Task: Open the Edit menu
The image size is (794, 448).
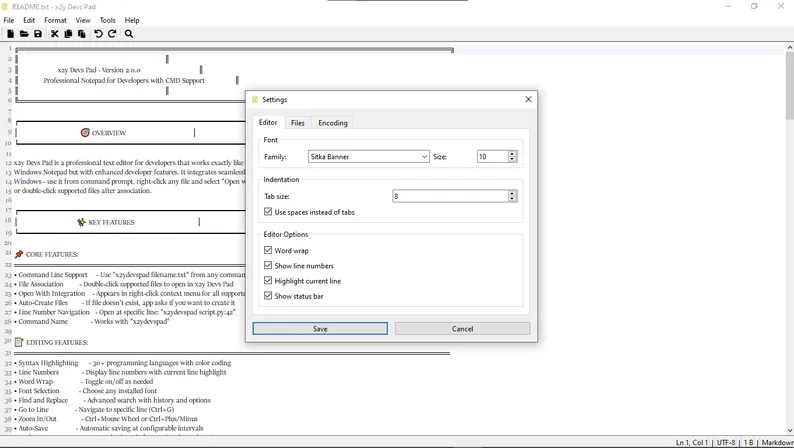Action: point(29,20)
